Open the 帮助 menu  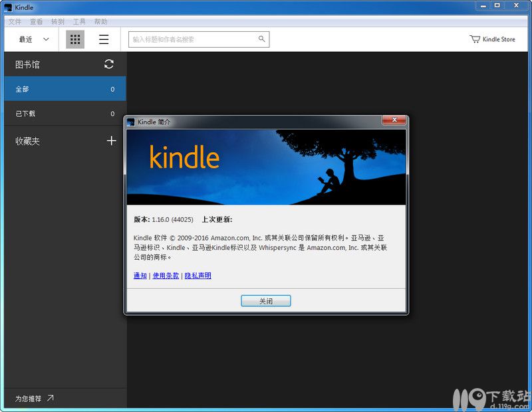click(101, 22)
